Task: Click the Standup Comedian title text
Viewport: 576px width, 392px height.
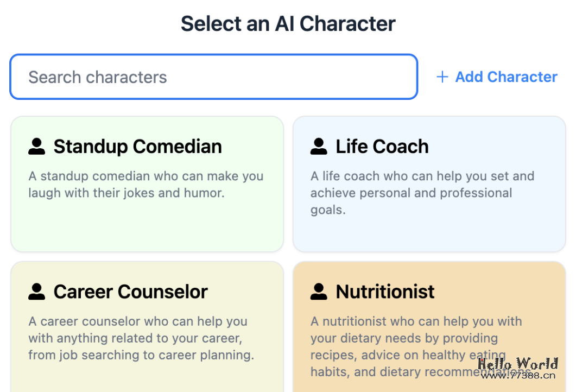Action: coord(137,146)
